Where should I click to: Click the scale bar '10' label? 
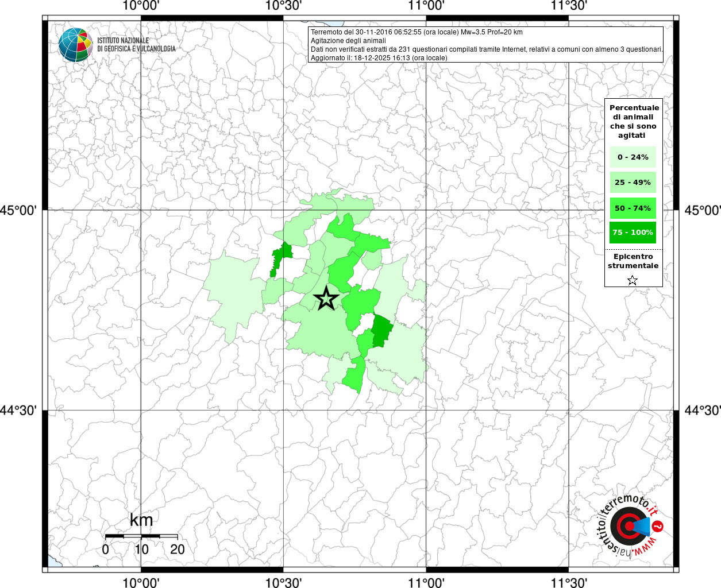point(141,549)
